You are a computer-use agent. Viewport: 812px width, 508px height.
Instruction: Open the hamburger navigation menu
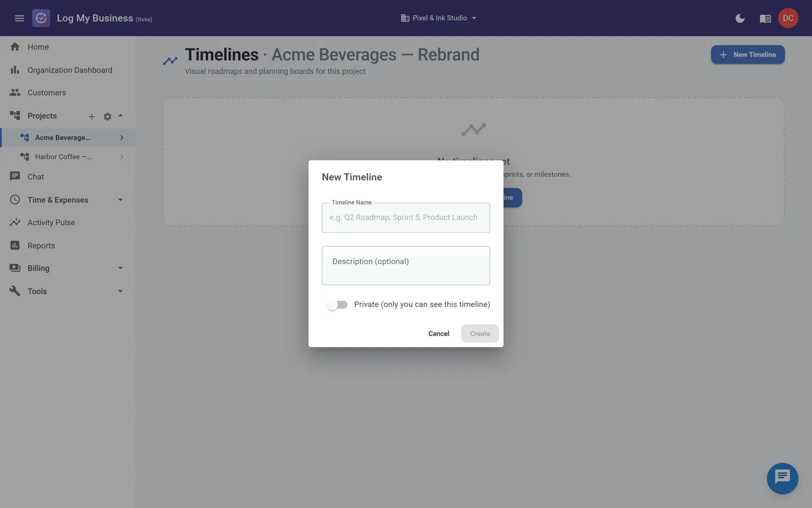pyautogui.click(x=19, y=18)
